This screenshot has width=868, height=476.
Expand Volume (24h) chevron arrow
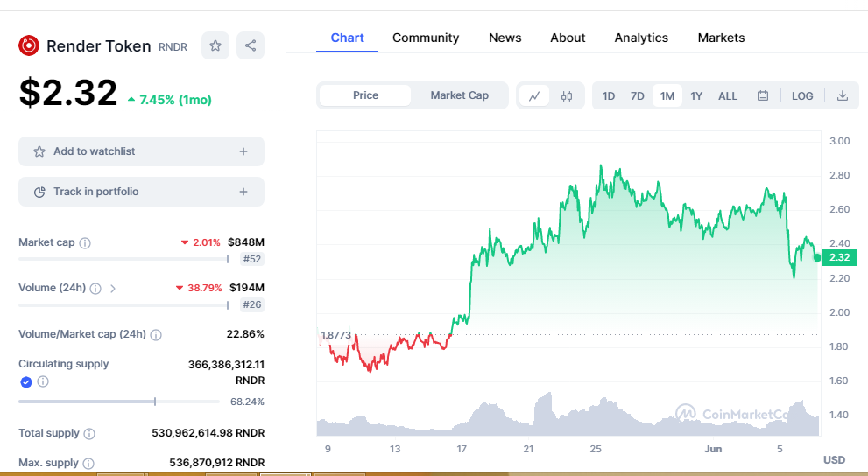[x=113, y=289]
